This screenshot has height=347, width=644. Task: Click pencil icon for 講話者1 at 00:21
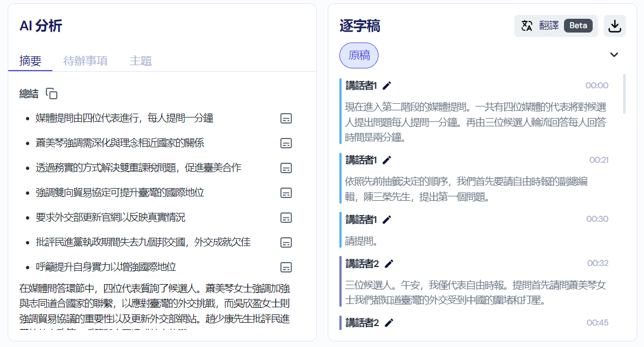click(387, 160)
